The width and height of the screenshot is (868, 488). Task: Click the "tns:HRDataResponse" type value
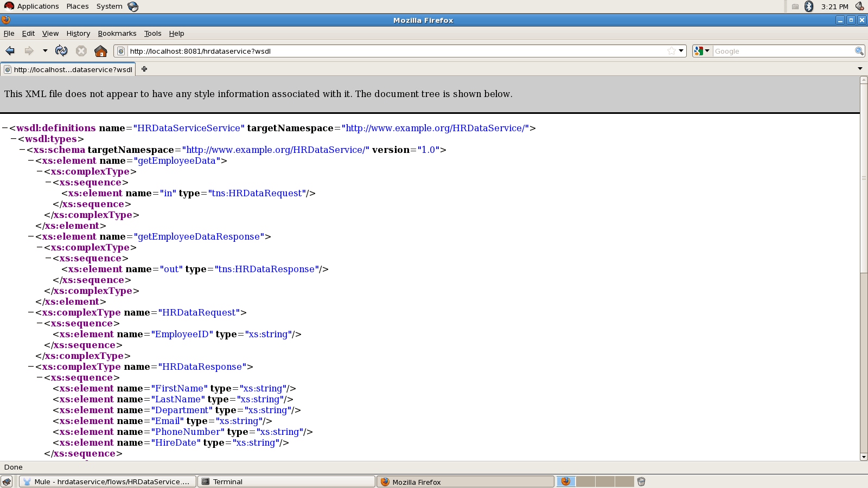[267, 269]
